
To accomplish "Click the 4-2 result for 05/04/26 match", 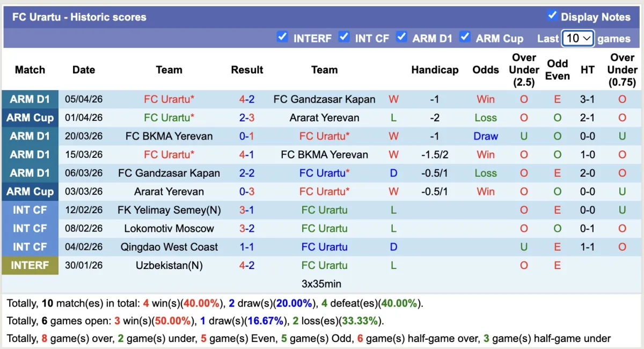I will pos(247,99).
